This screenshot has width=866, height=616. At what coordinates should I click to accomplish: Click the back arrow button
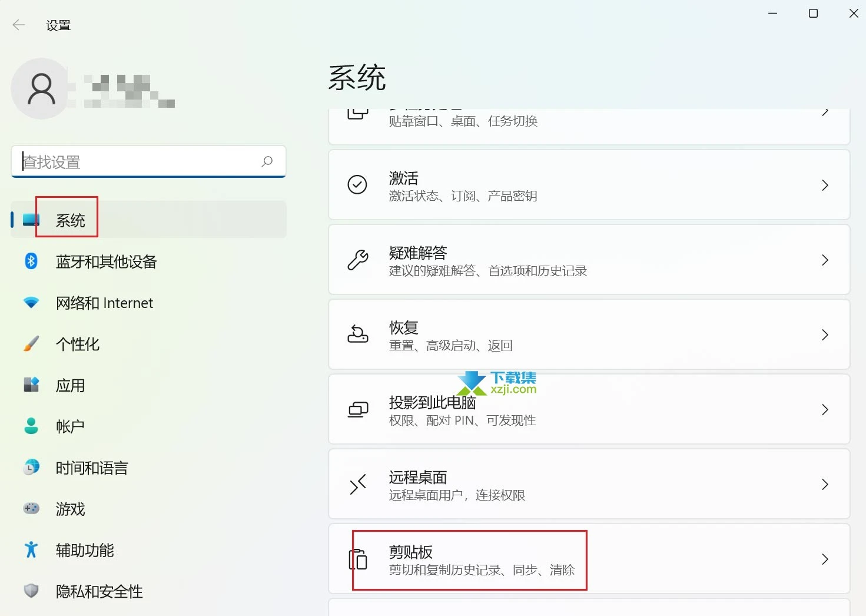click(18, 25)
